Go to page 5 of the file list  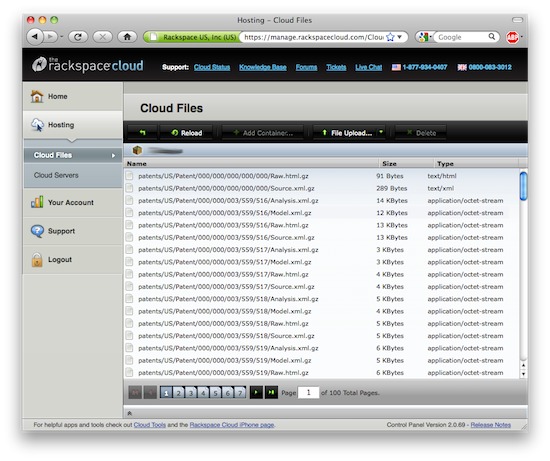click(215, 393)
